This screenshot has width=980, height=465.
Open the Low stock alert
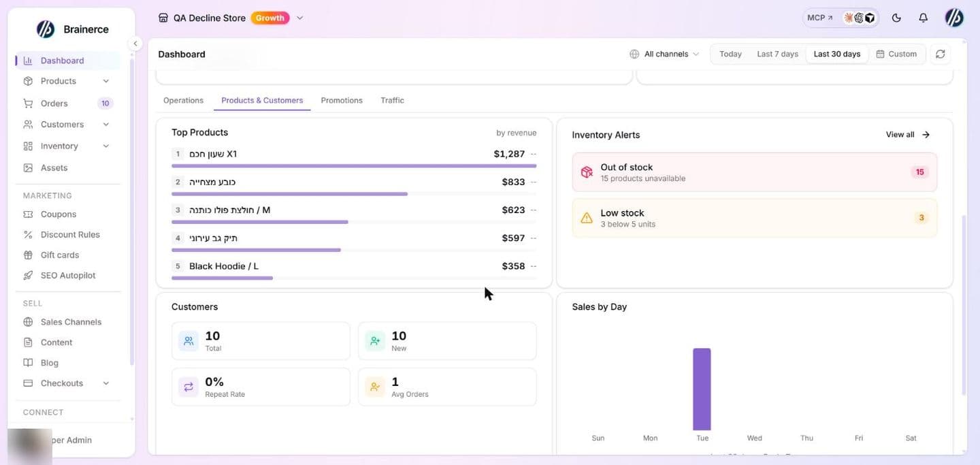pos(755,218)
